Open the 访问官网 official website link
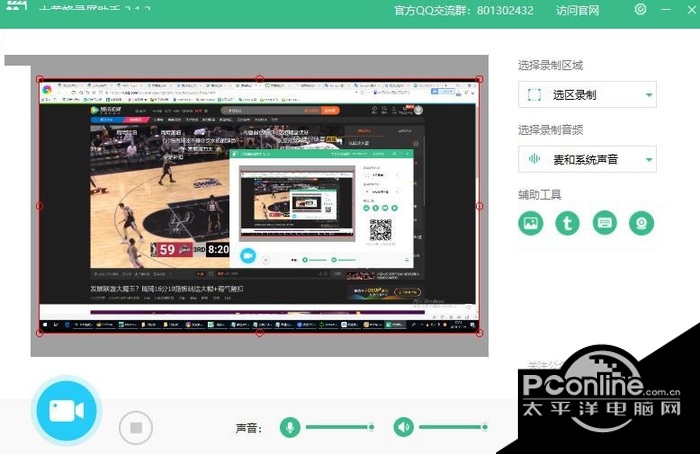Image resolution: width=700 pixels, height=454 pixels. click(577, 10)
